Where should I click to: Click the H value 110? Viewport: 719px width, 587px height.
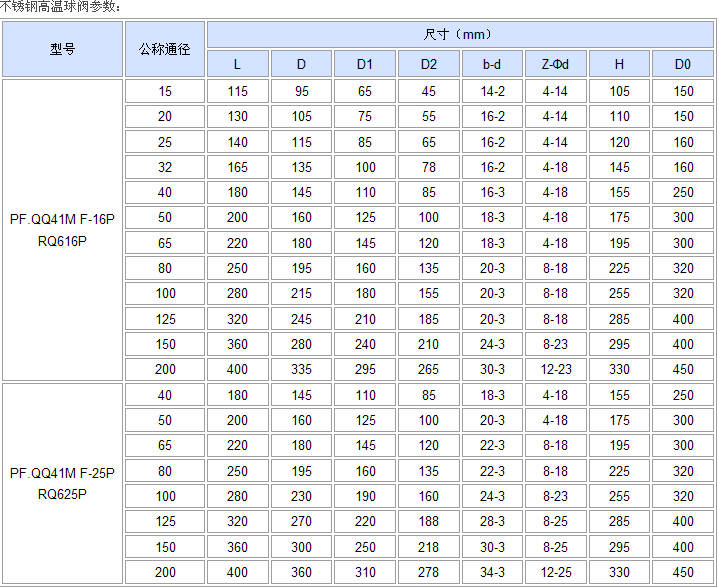(x=619, y=116)
